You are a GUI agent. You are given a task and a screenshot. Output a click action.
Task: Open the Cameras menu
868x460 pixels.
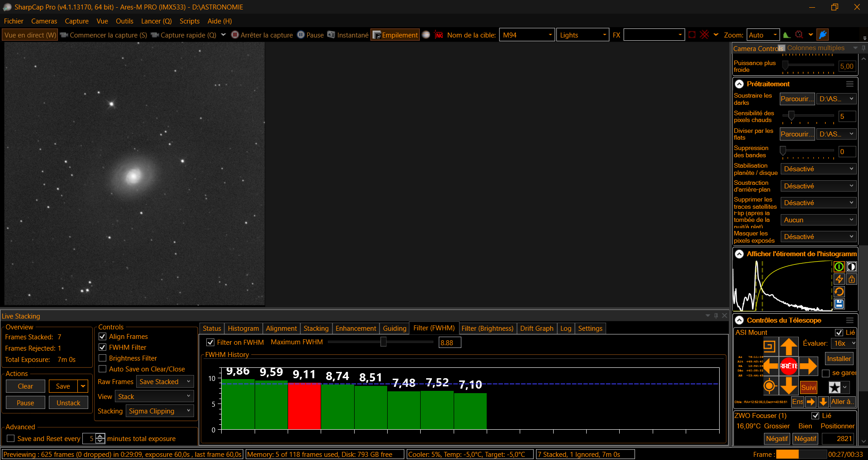tap(44, 21)
